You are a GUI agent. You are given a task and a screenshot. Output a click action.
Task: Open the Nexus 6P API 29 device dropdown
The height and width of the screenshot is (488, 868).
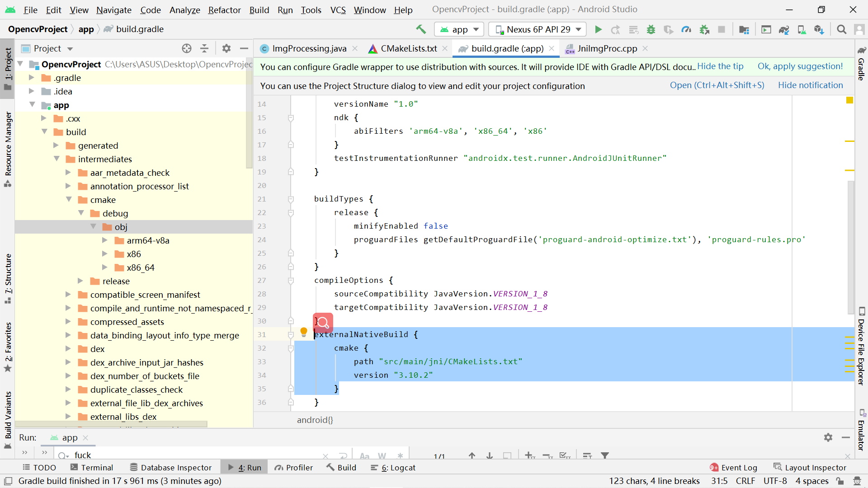[537, 29]
